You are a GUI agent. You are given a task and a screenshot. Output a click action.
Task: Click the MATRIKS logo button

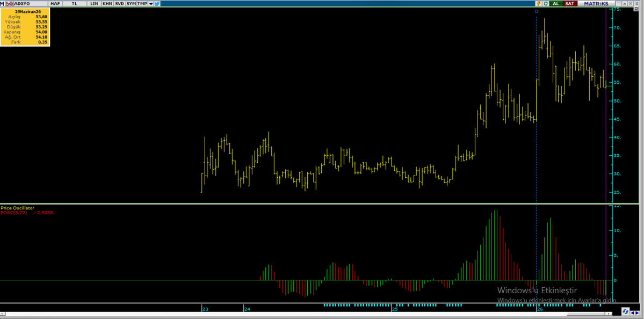point(596,3)
